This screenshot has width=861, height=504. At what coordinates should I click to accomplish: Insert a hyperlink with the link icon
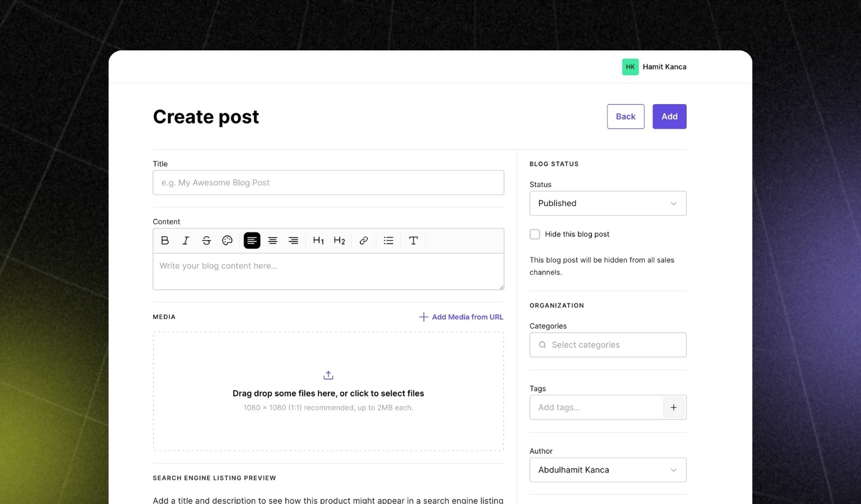point(364,241)
